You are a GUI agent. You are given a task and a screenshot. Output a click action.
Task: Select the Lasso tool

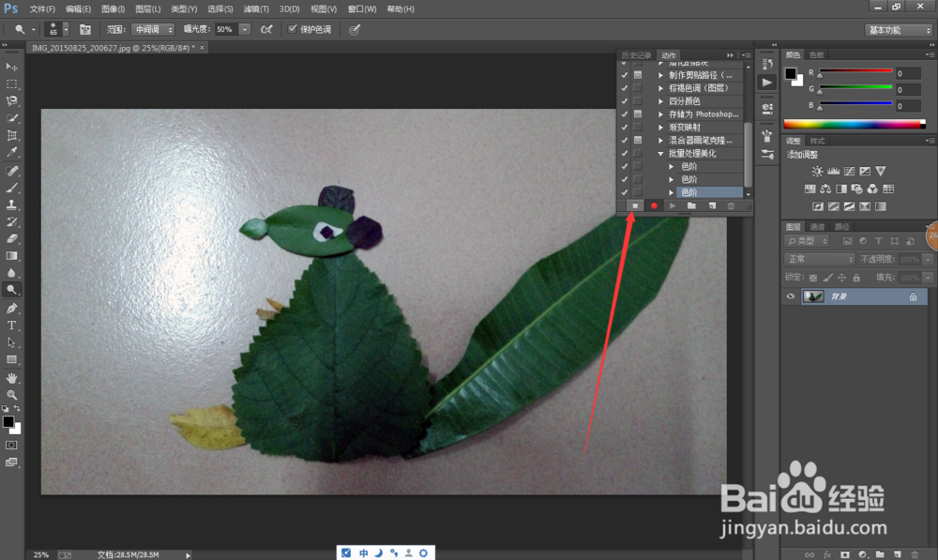[11, 100]
